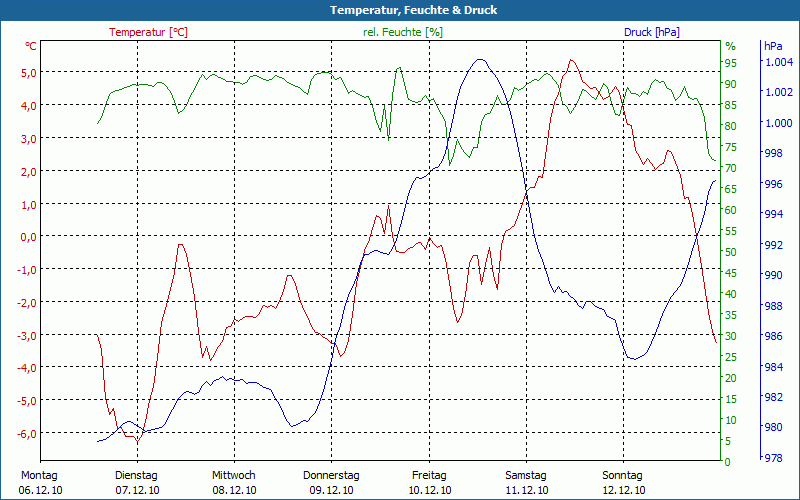The height and width of the screenshot is (500, 800).
Task: Click the 'Freitag' day label
Action: 429,475
